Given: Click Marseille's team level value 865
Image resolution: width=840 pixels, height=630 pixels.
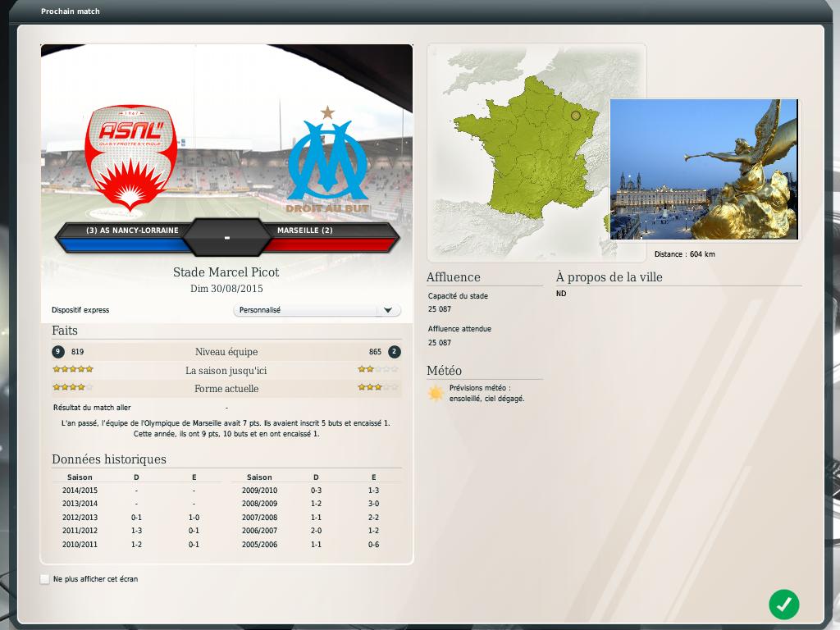Looking at the screenshot, I should (x=375, y=352).
